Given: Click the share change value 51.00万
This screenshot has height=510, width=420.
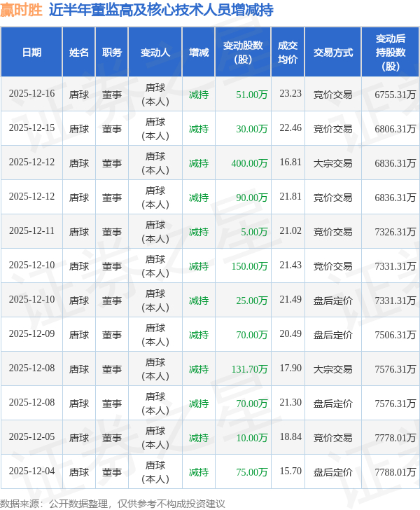Looking at the screenshot, I should pos(251,95).
